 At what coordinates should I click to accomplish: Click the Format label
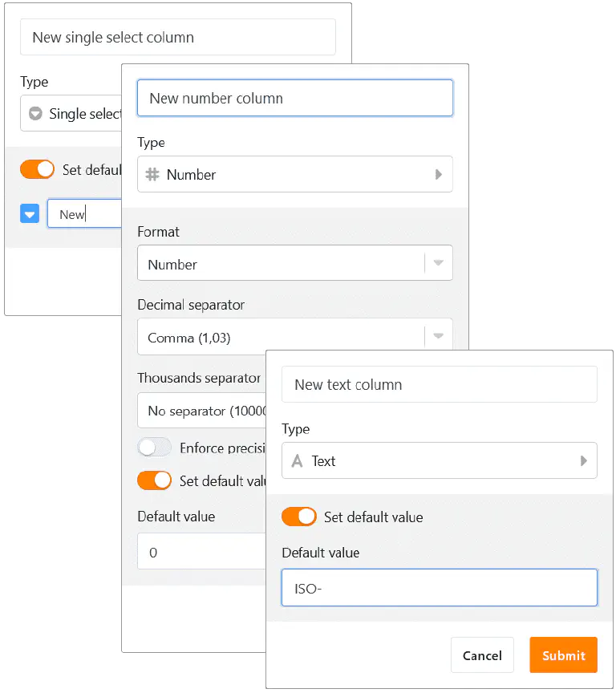158,232
